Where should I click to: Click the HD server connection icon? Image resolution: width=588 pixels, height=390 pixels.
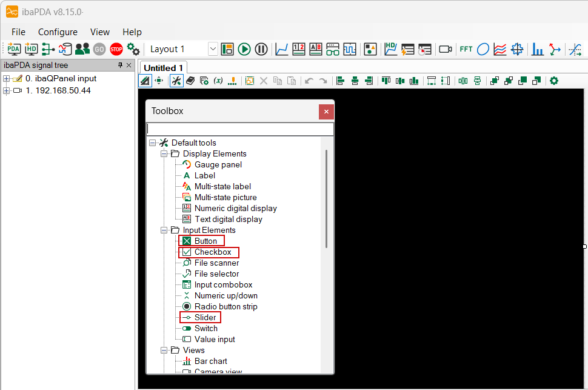(31, 49)
